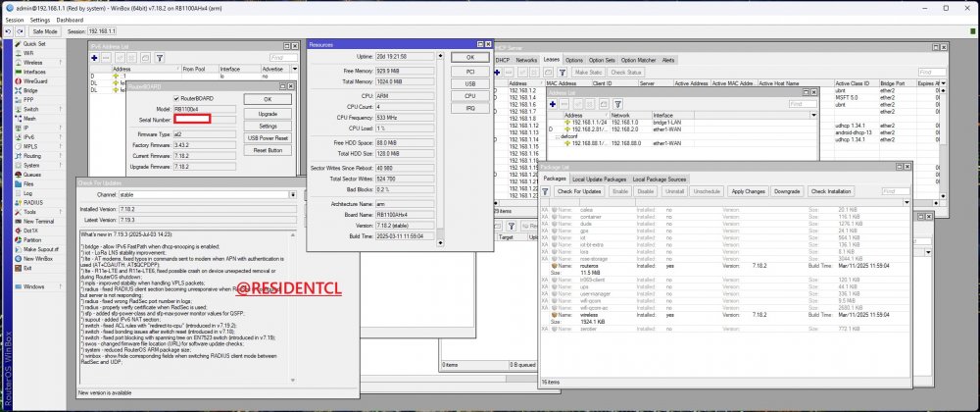Click Upgrade in RouterBOARD window

[268, 114]
